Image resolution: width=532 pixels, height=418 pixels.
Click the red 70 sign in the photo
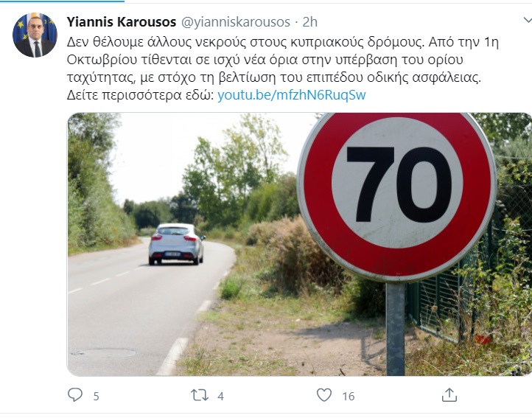point(396,196)
